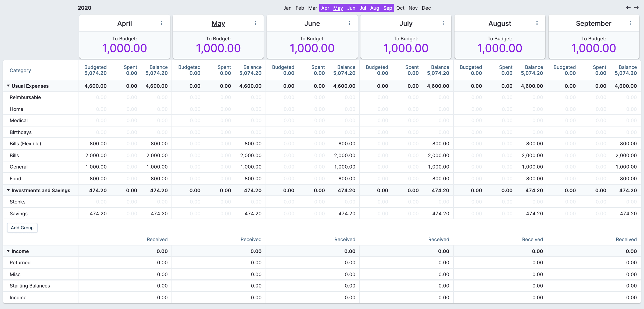Open May's three-dot options menu
The height and width of the screenshot is (309, 644).
255,23
